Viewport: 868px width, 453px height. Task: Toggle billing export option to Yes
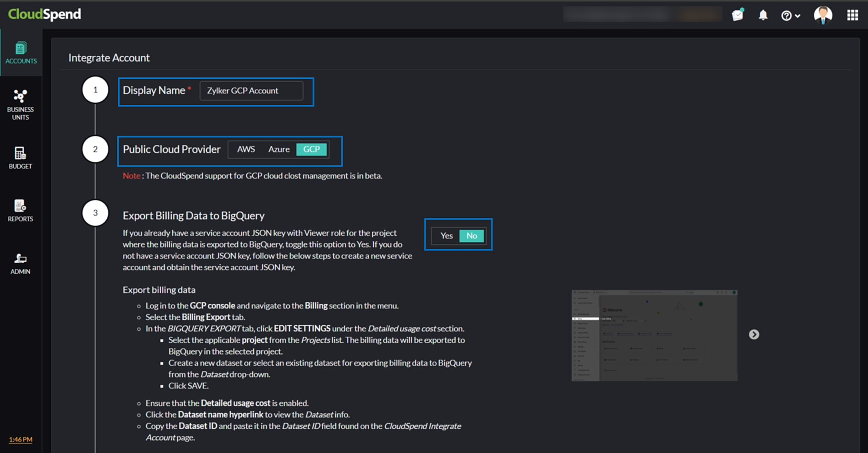click(446, 236)
